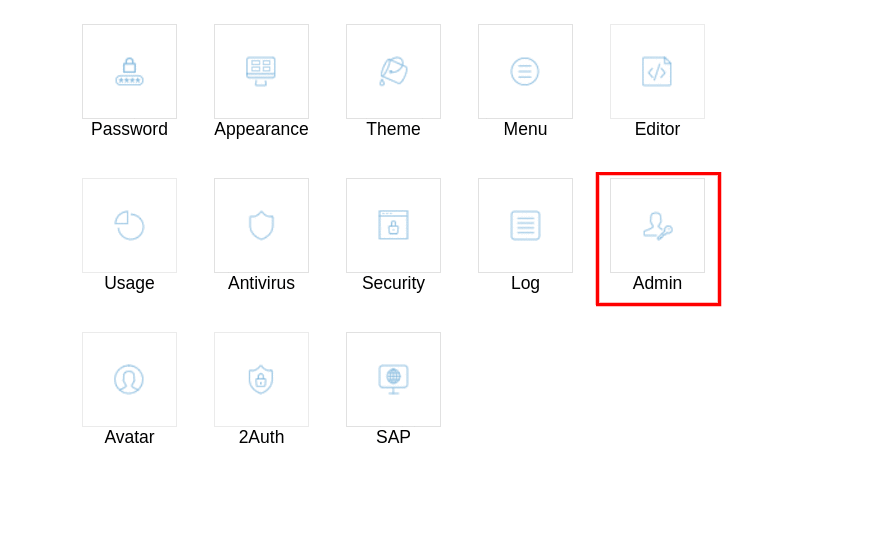879x560 pixels.
Task: Click the Security text label
Action: click(394, 284)
